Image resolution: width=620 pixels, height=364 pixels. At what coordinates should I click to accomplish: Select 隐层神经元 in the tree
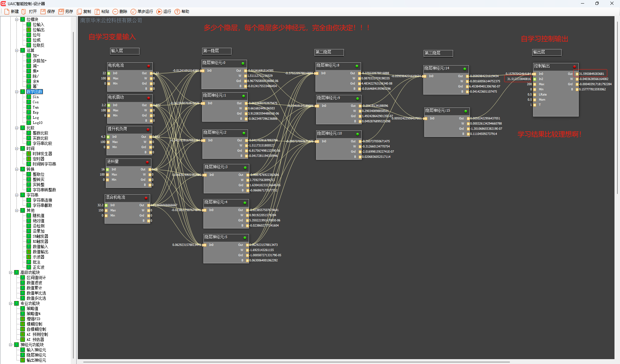(x=36, y=355)
